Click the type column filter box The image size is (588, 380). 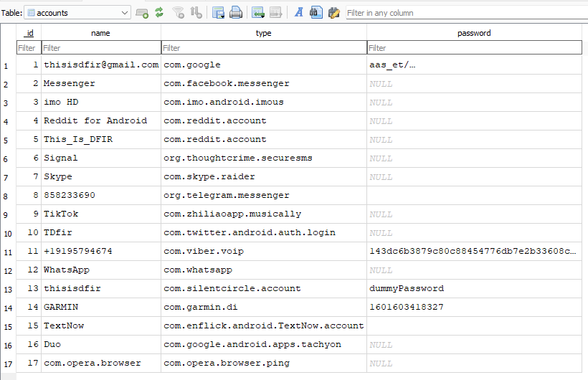tap(264, 48)
